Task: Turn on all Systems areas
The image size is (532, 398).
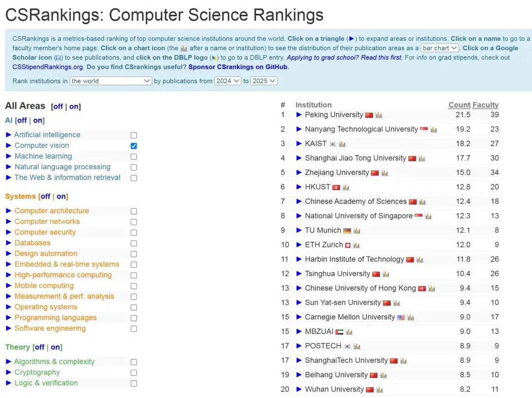Action: click(x=62, y=197)
